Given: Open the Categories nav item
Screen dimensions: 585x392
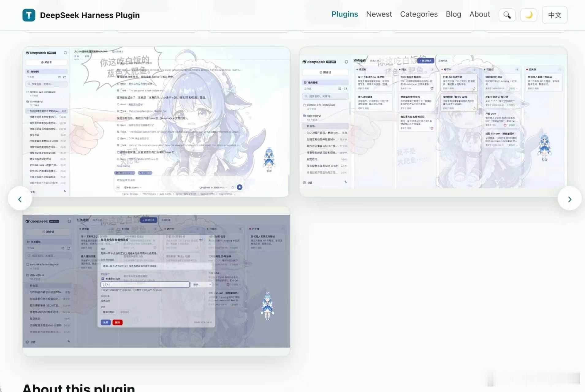Looking at the screenshot, I should 419,14.
